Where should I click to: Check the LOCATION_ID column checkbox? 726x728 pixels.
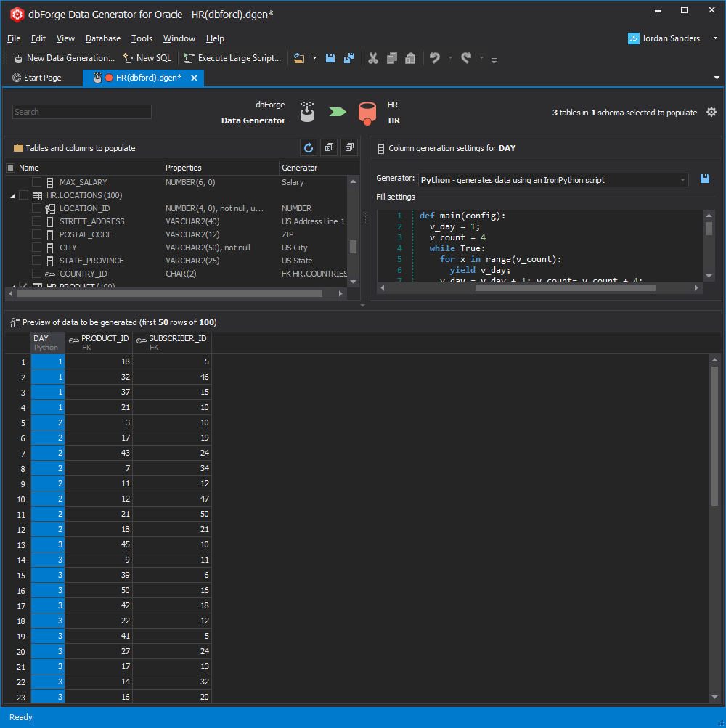(37, 208)
